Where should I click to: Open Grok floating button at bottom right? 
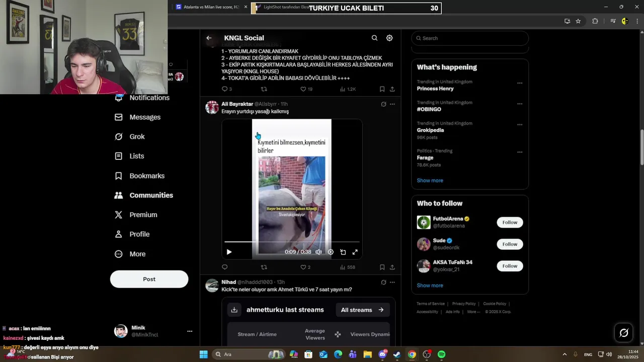(624, 332)
